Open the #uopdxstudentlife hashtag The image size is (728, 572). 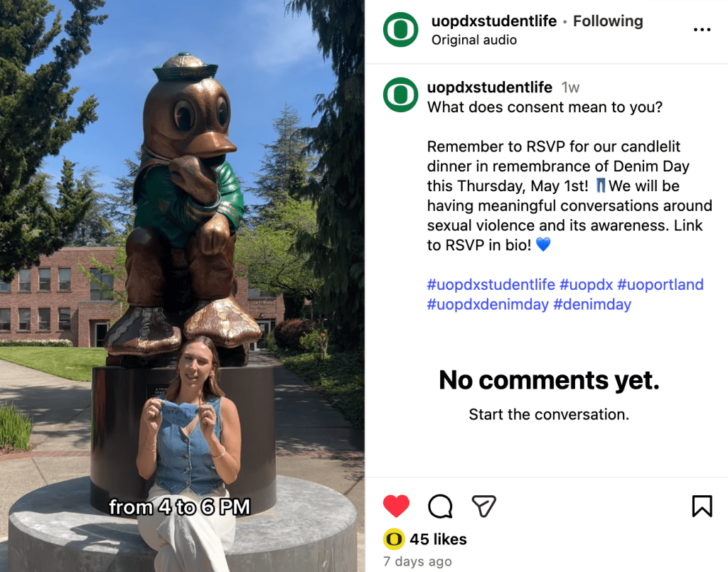coord(491,284)
